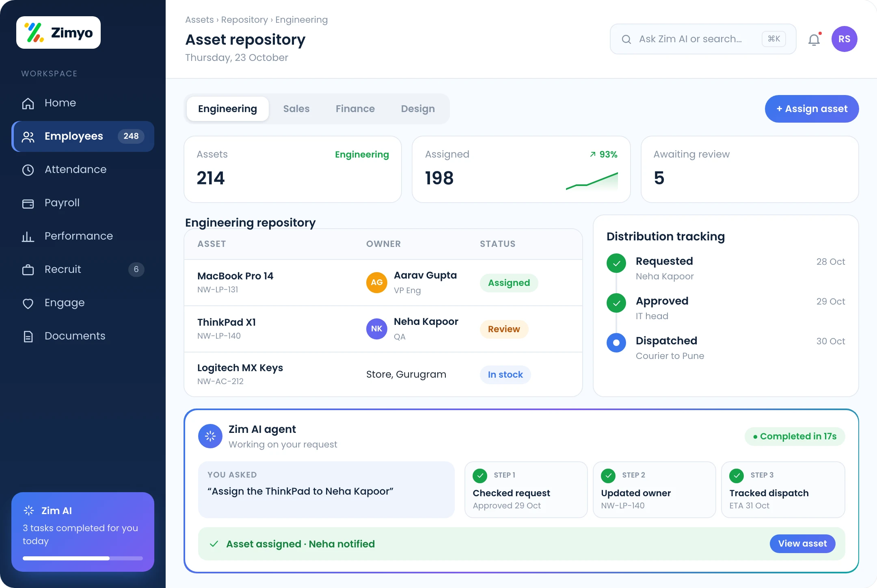
Task: Open Employees in the sidebar
Action: point(83,136)
